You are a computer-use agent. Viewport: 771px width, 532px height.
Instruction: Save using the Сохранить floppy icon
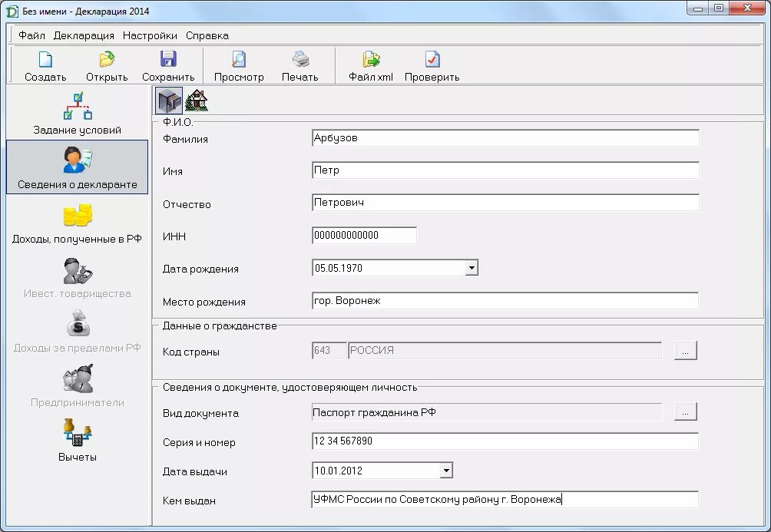[168, 59]
